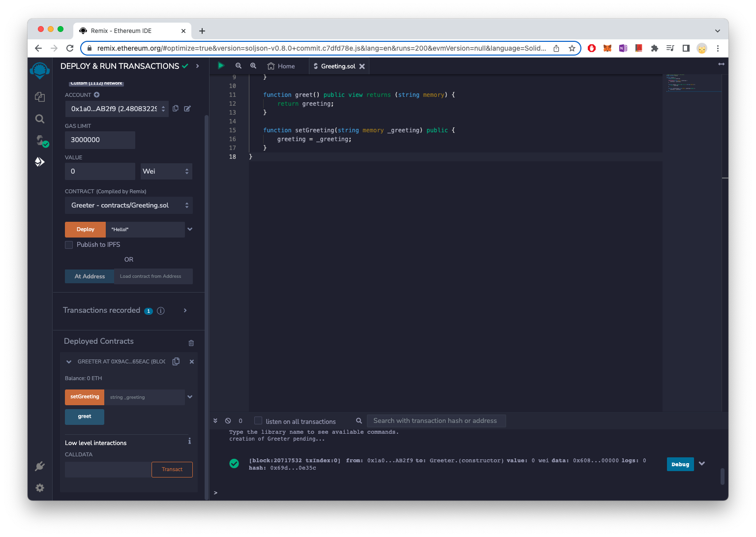Run script with green play icon

(x=221, y=66)
